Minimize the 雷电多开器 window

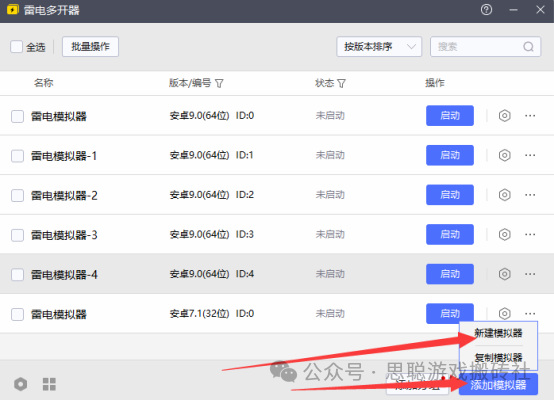click(x=513, y=10)
